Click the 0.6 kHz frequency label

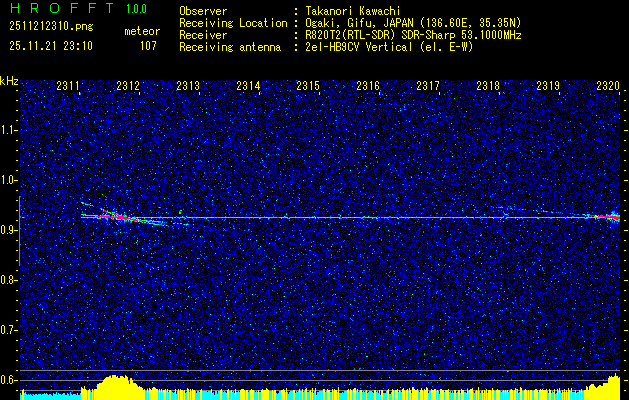tap(9, 380)
